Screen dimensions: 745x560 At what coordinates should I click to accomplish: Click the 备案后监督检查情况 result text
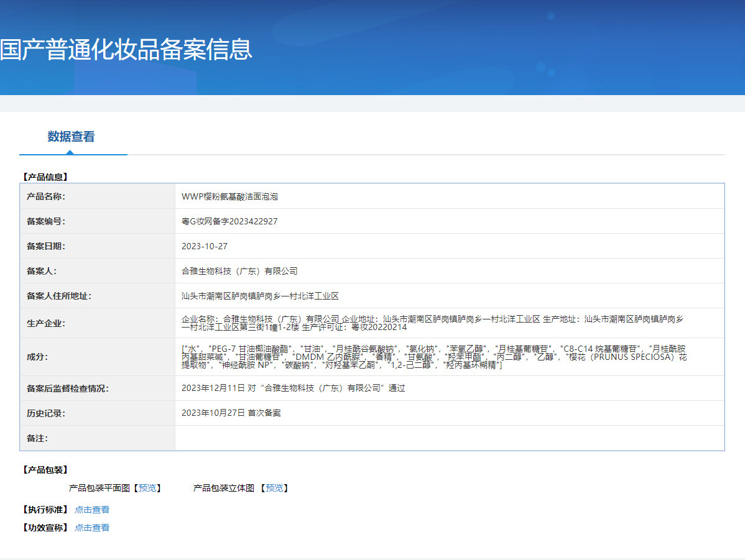click(x=293, y=388)
